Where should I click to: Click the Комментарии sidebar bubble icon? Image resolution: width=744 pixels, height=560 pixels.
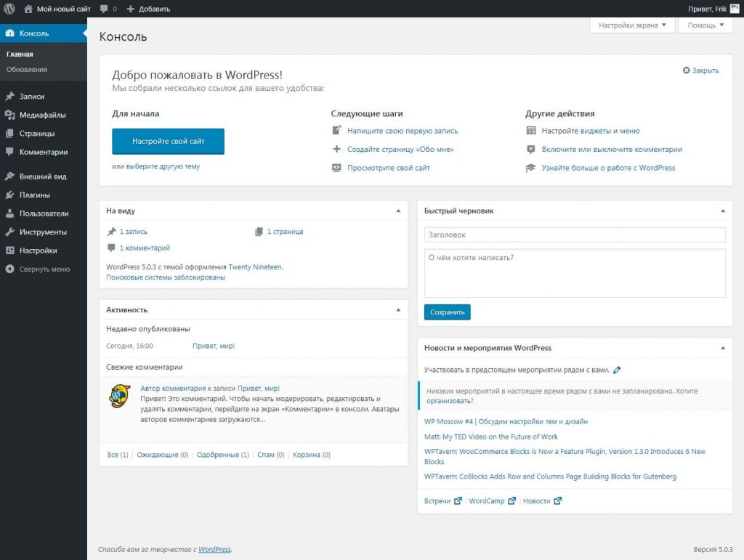point(9,152)
